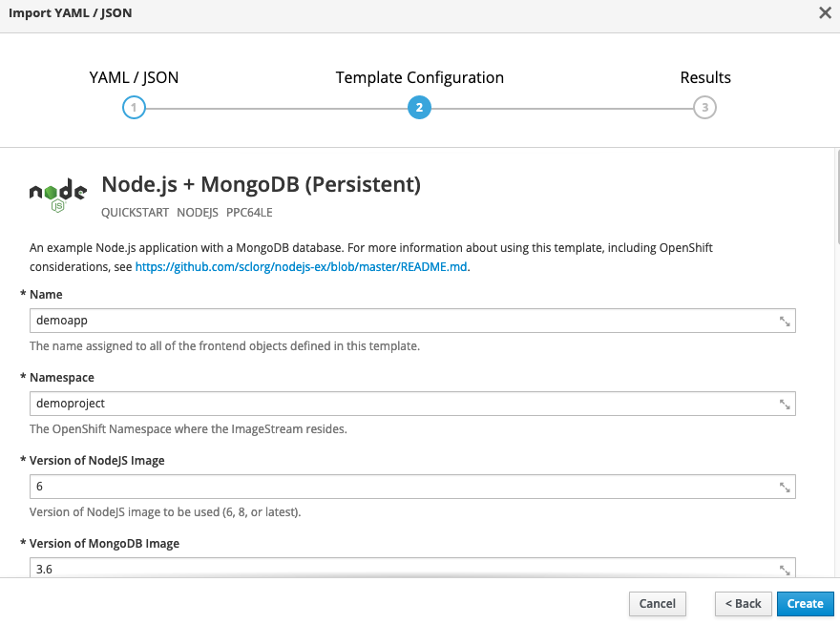Expand the Version of NodeJS Image field icon
This screenshot has width=840, height=624.
coord(785,488)
